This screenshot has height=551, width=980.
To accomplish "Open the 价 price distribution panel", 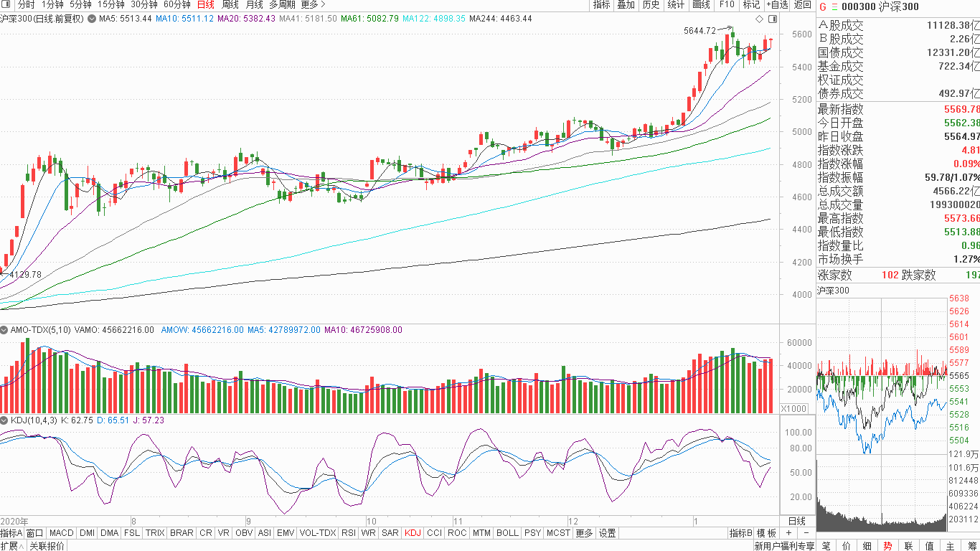I will click(x=847, y=546).
